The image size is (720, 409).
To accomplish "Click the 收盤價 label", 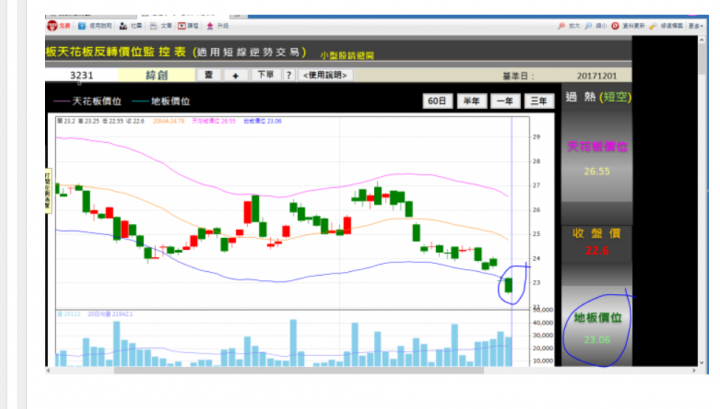I will pyautogui.click(x=597, y=233).
